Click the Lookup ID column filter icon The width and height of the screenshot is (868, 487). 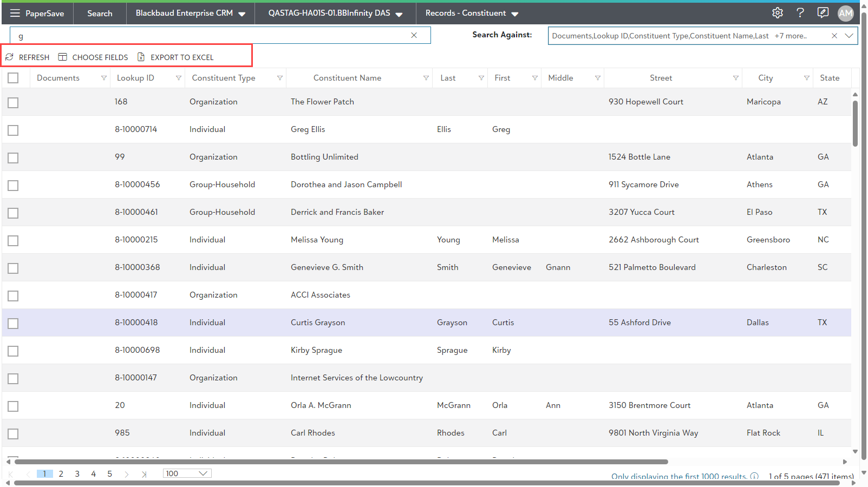coord(178,78)
